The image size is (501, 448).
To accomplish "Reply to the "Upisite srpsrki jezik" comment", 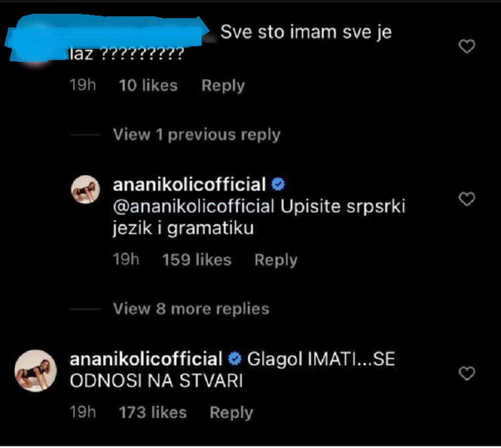I will click(x=276, y=260).
